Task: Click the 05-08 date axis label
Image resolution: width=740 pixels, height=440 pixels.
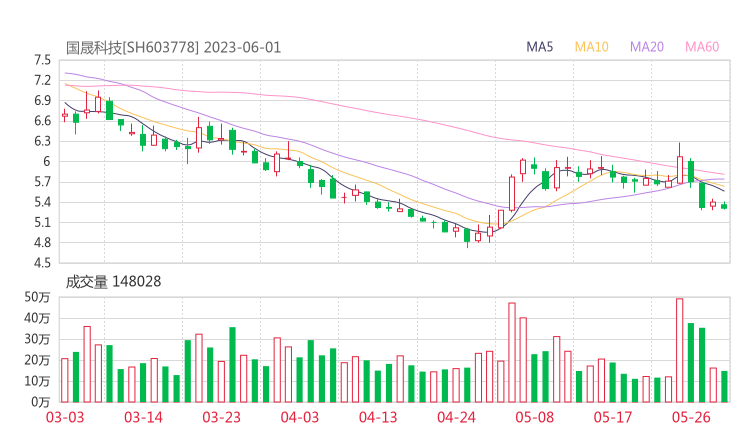Action: point(535,417)
